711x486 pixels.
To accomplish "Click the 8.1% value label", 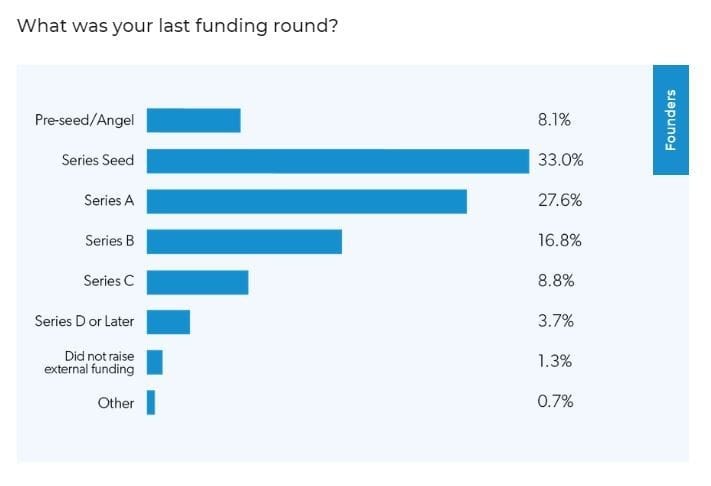I will (554, 120).
